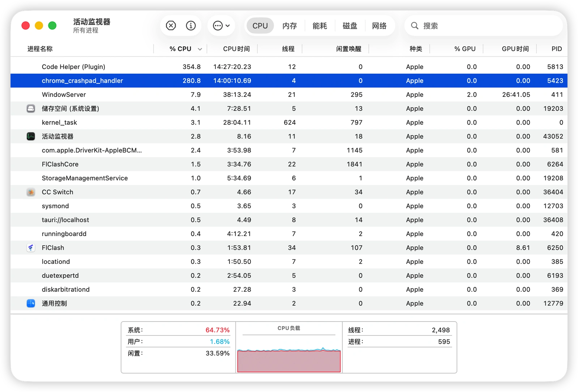Screen dimensions: 578x392
Task: Click the 线程 2,498 count
Action: (441, 330)
